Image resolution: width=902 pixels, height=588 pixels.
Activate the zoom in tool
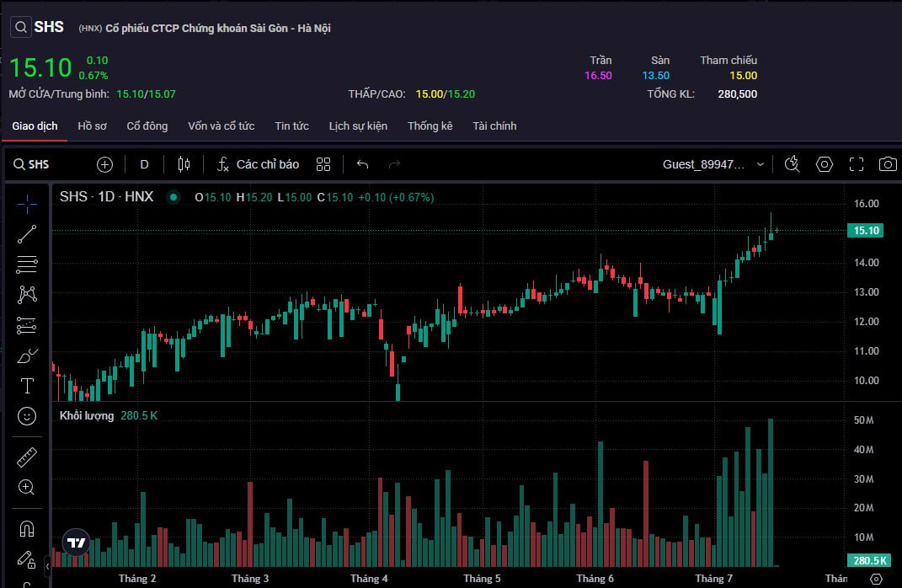[x=27, y=487]
